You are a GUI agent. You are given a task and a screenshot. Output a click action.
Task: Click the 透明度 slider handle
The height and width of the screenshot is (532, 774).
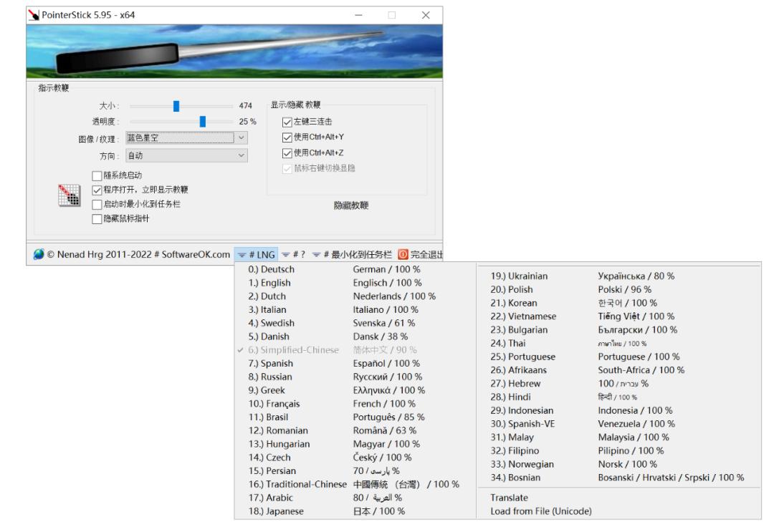[202, 122]
